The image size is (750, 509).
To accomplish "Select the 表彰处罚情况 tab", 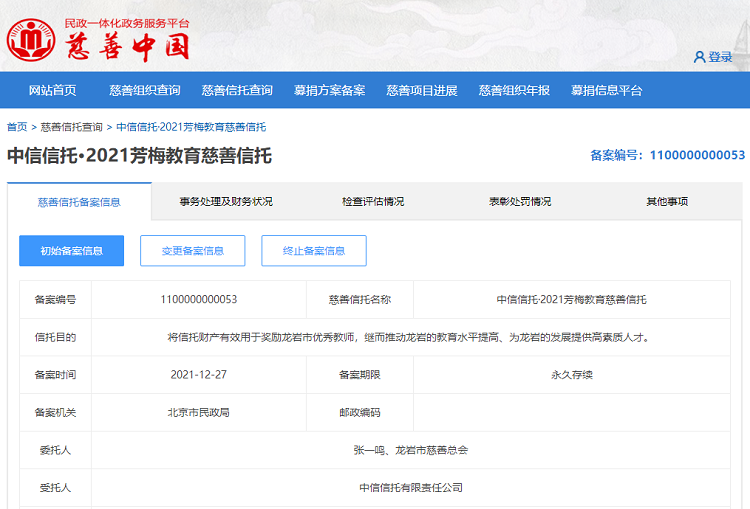I will (x=520, y=201).
